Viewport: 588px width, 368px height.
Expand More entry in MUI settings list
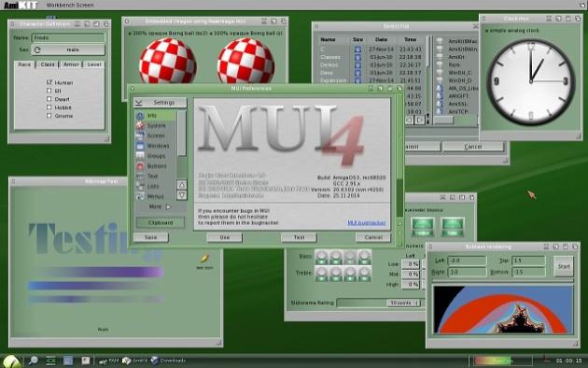point(160,206)
